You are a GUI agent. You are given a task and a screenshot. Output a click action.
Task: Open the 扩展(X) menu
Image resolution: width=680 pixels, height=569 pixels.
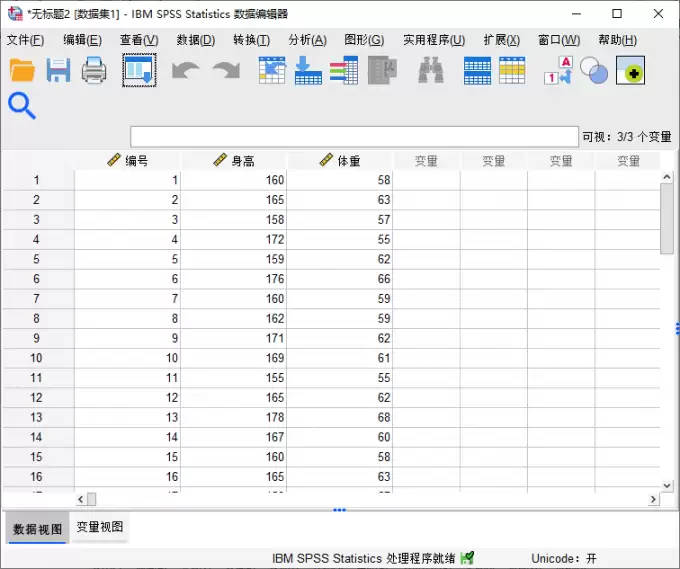(x=502, y=40)
